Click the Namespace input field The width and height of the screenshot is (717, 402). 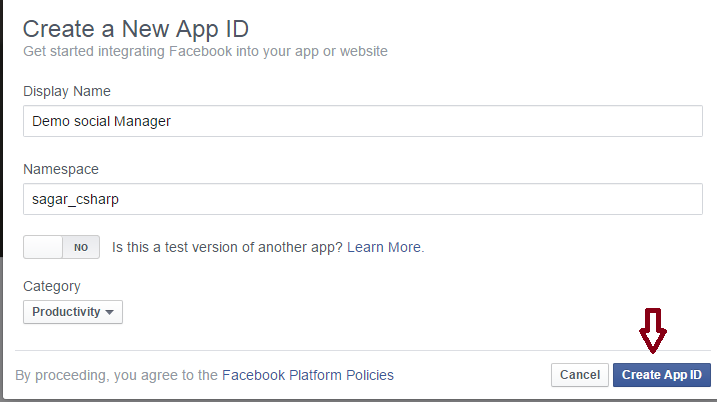click(362, 199)
